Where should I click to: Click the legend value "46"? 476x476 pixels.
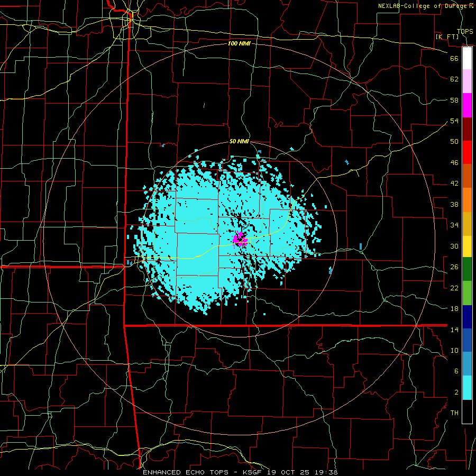(454, 163)
